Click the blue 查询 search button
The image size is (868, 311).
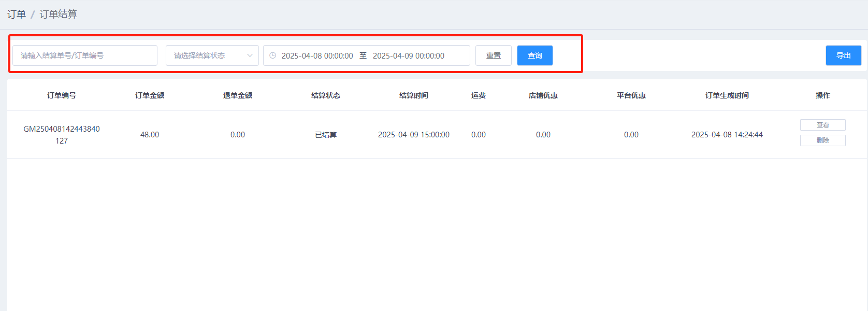[534, 55]
